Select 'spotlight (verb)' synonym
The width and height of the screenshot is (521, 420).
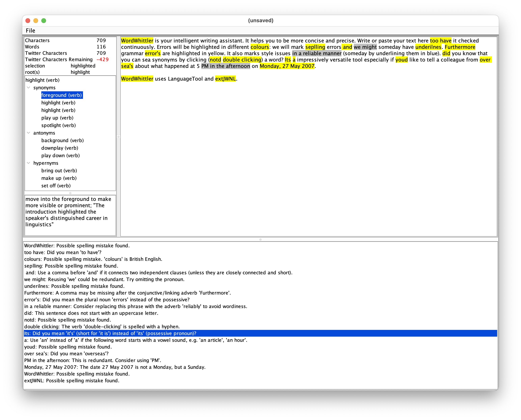58,125
